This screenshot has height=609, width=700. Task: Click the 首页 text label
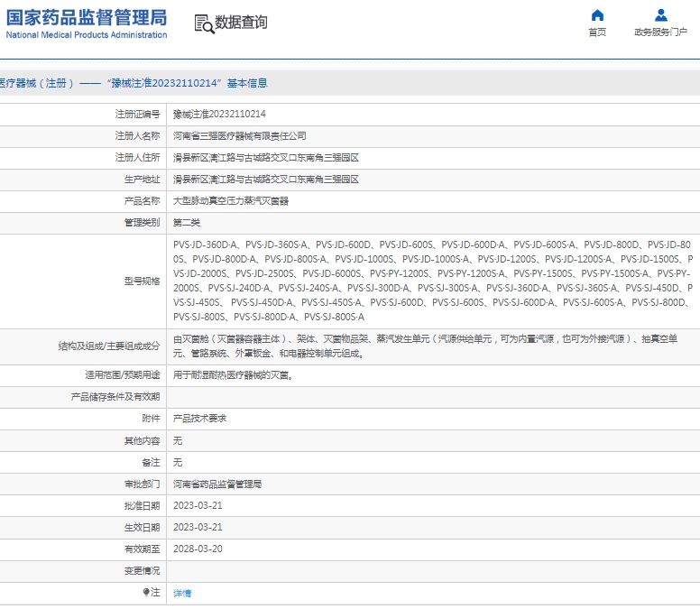[597, 32]
